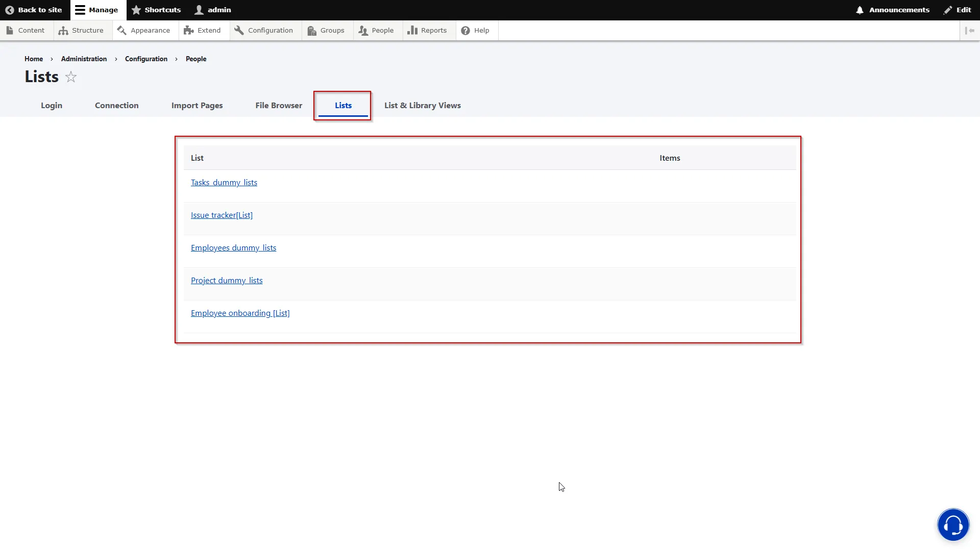This screenshot has height=551, width=980.
Task: Switch to the Connection tab
Action: (116, 106)
